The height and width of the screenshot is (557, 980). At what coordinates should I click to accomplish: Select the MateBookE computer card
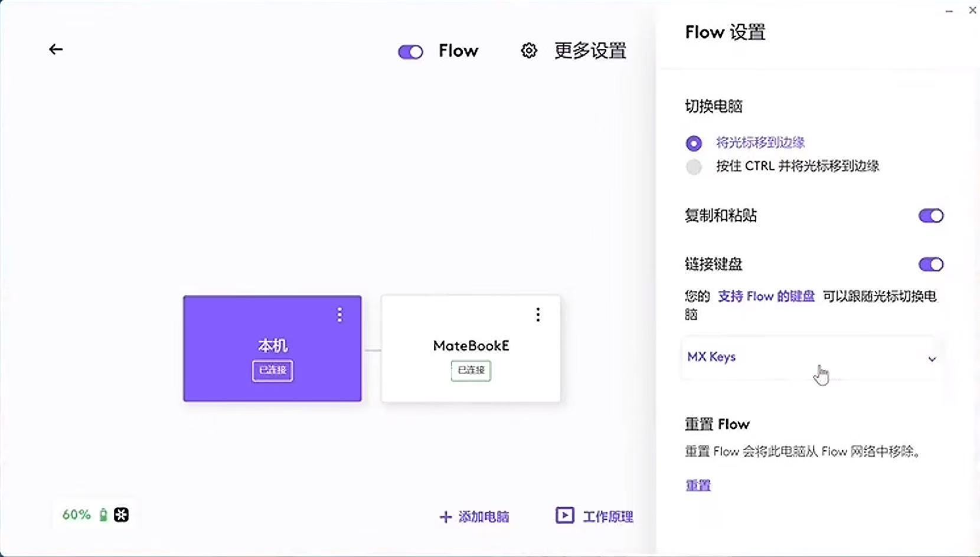pyautogui.click(x=471, y=349)
